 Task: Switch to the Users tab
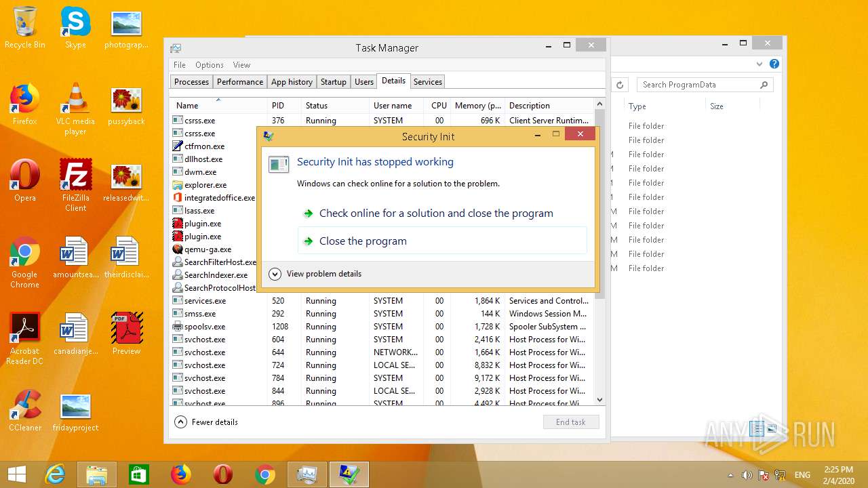[364, 81]
